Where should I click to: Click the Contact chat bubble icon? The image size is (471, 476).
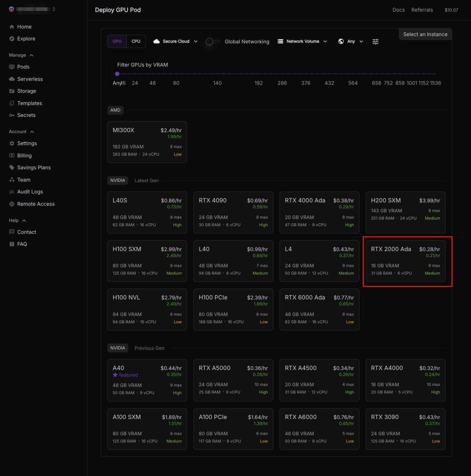(x=12, y=232)
